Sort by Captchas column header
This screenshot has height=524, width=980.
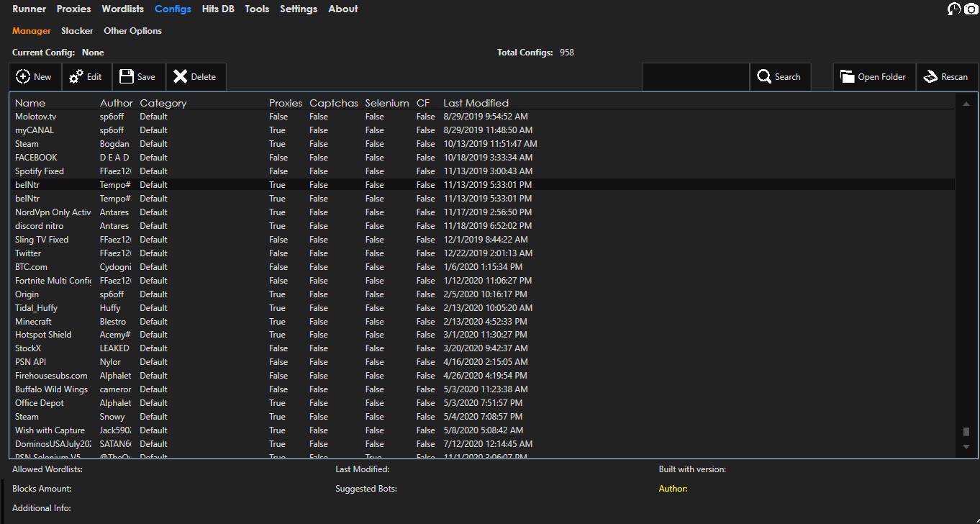click(334, 103)
